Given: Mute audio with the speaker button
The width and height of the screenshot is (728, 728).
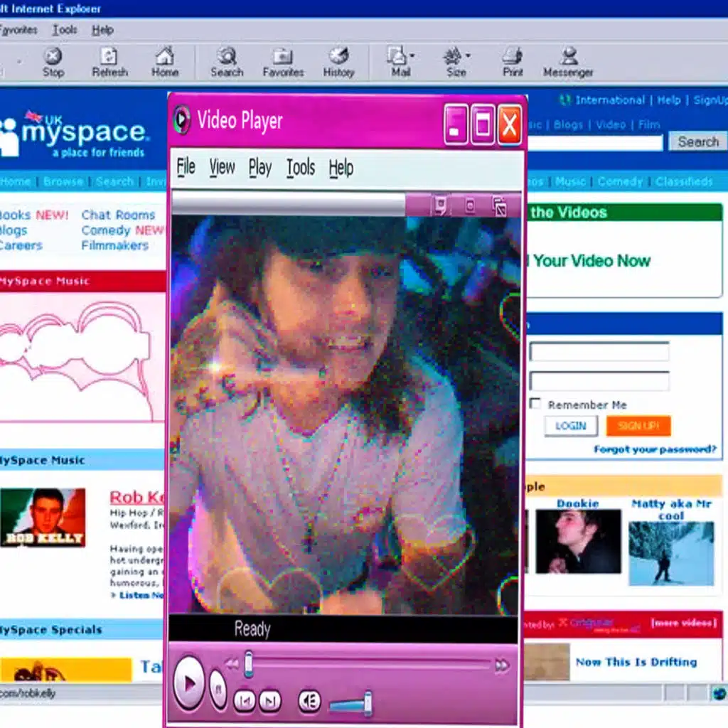Looking at the screenshot, I should 309,700.
